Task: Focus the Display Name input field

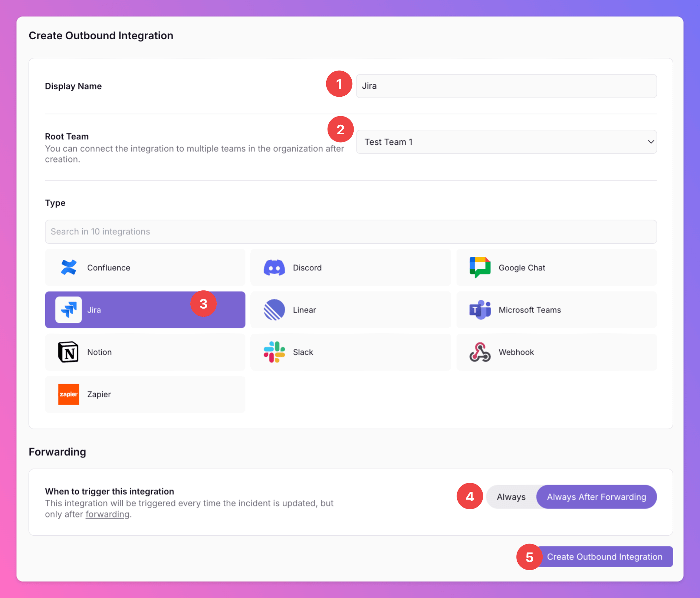Action: click(x=506, y=86)
